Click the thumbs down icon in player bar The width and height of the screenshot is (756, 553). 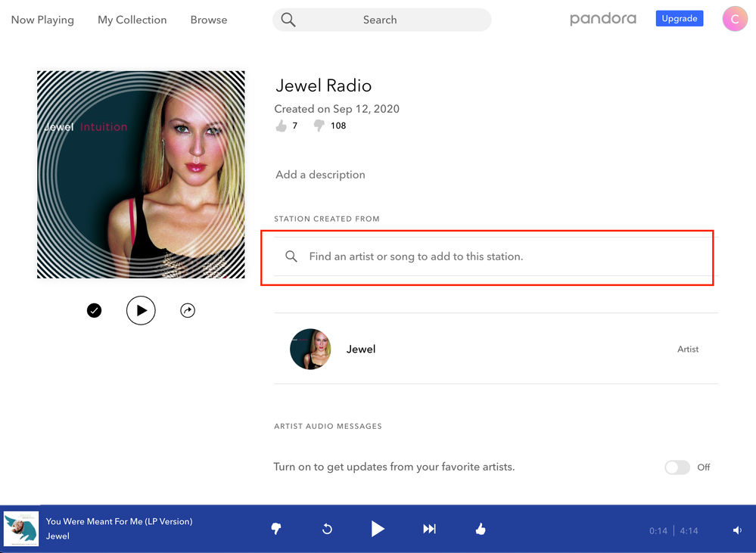coord(276,529)
